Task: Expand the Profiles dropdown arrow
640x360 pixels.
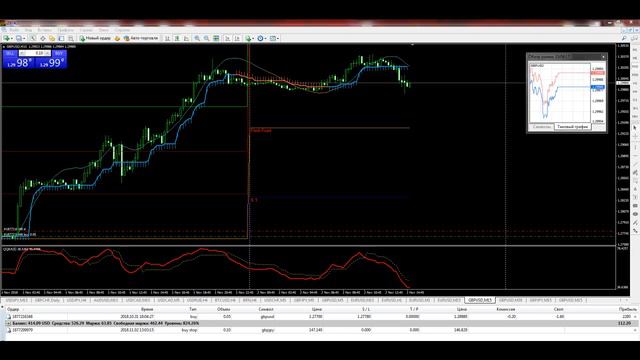Action: (x=24, y=38)
